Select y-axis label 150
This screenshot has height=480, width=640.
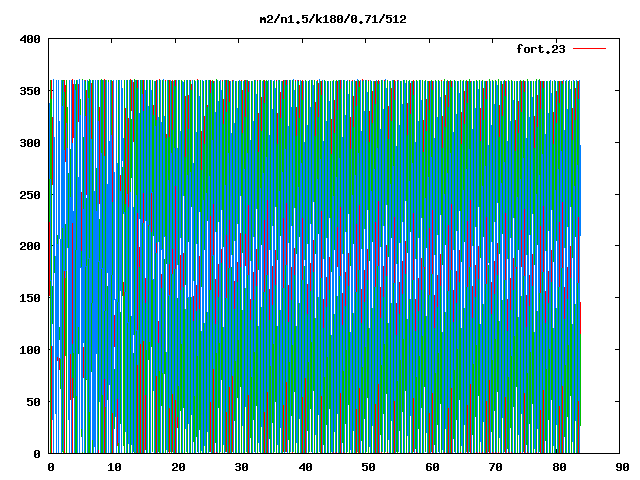[30, 298]
